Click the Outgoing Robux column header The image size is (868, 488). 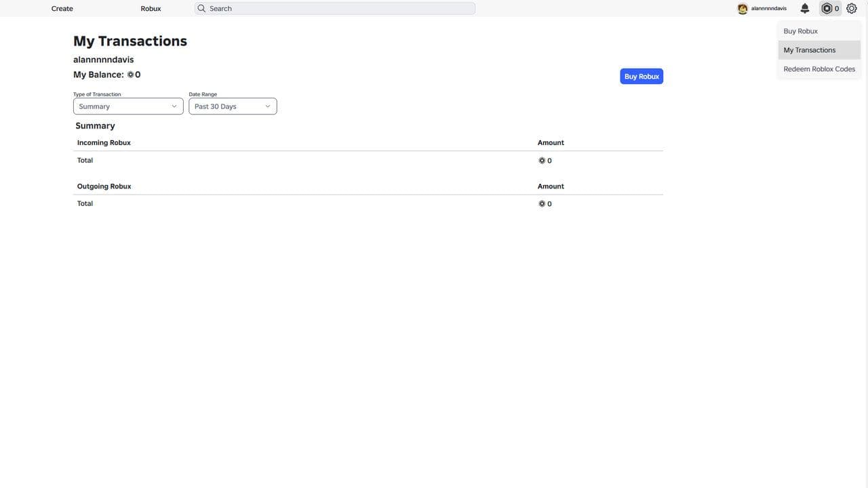click(104, 186)
